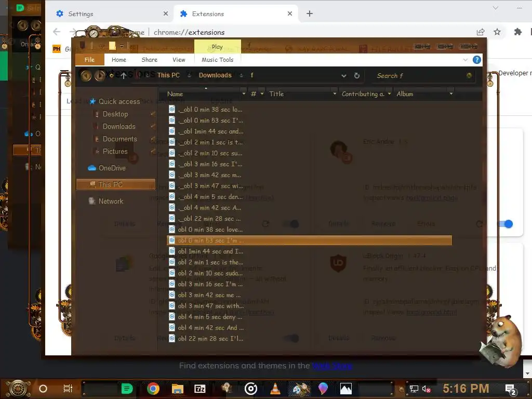Select Network in navigation pane

click(111, 201)
